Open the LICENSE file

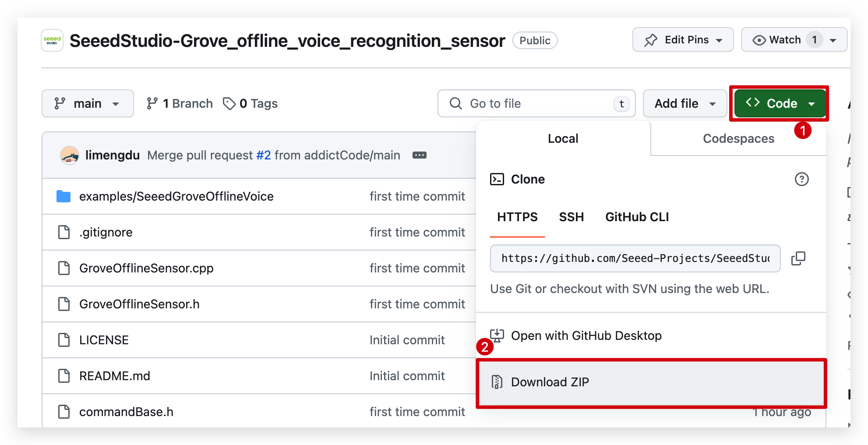click(104, 340)
